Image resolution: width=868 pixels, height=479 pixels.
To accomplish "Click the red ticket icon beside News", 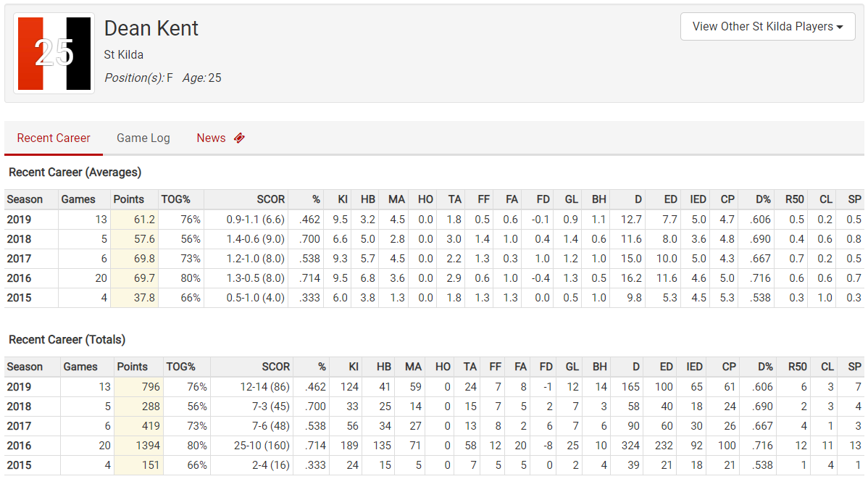I will tap(239, 138).
